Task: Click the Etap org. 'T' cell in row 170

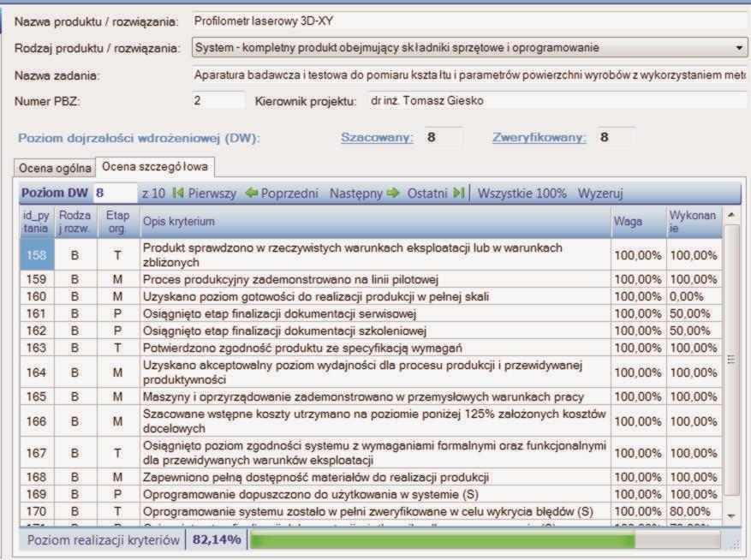Action: point(118,511)
